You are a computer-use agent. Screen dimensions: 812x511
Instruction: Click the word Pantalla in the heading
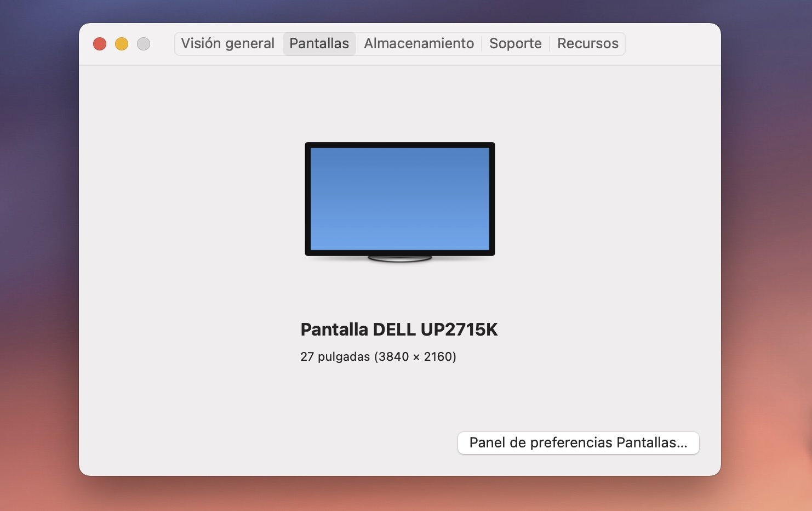(x=334, y=330)
